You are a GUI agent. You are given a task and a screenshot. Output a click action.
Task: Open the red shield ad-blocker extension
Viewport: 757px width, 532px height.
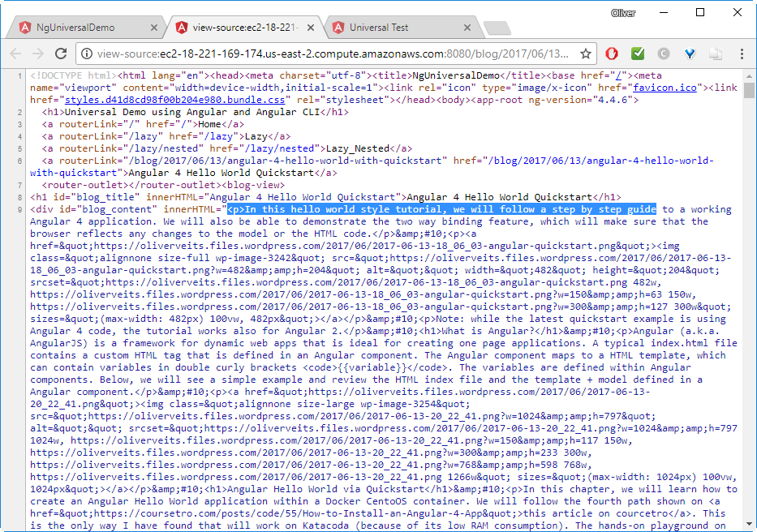612,54
